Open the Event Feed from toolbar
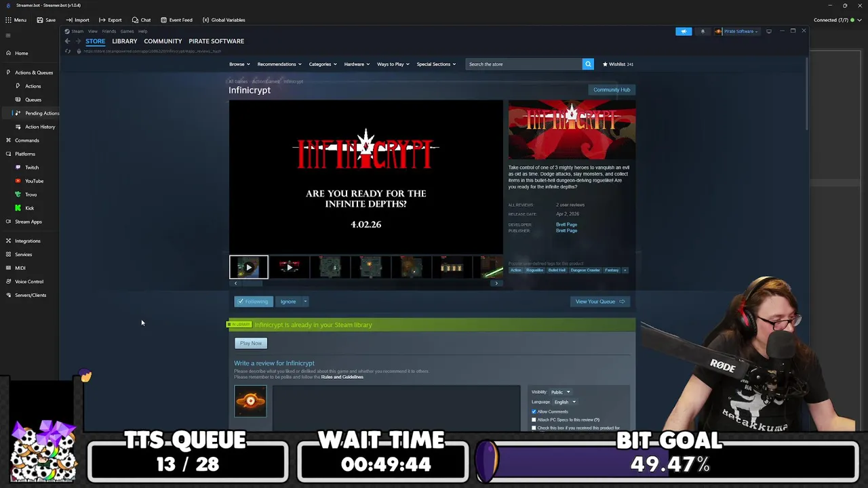Screen dimensions: 868x488 176,20
